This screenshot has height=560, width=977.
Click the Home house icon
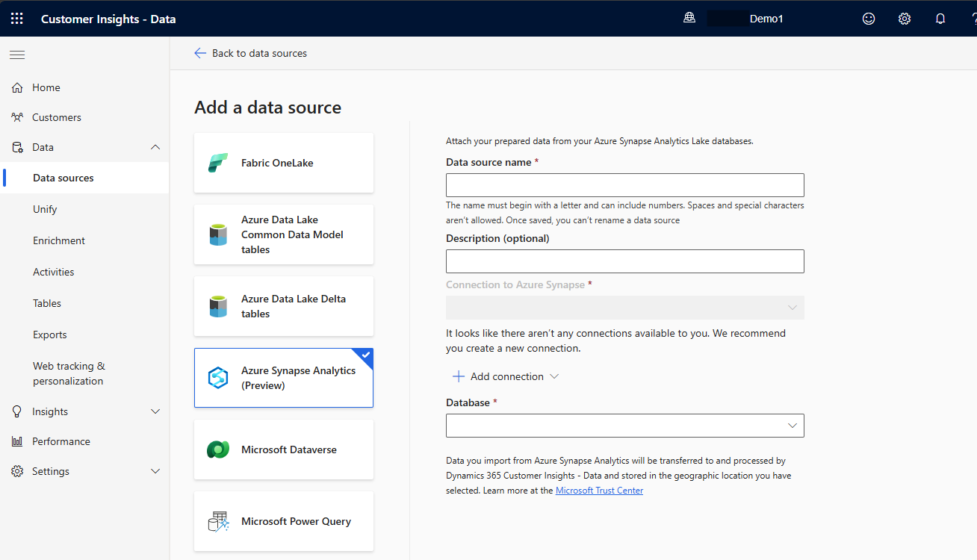click(x=17, y=87)
